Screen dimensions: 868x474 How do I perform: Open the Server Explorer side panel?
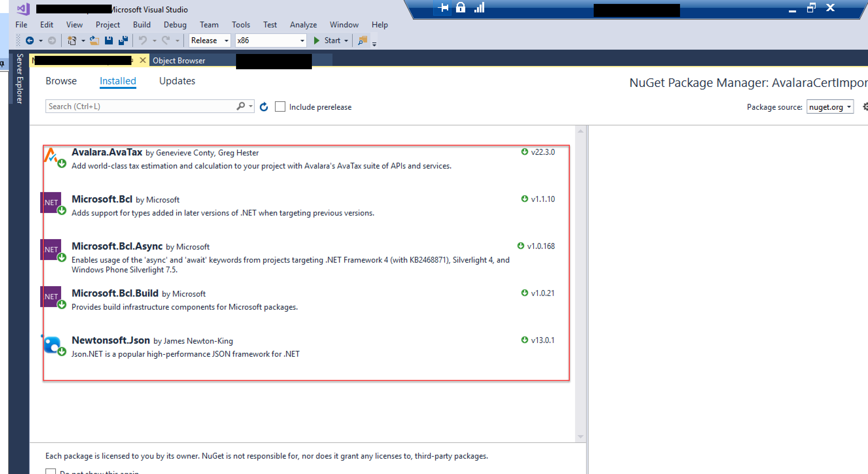[x=20, y=79]
